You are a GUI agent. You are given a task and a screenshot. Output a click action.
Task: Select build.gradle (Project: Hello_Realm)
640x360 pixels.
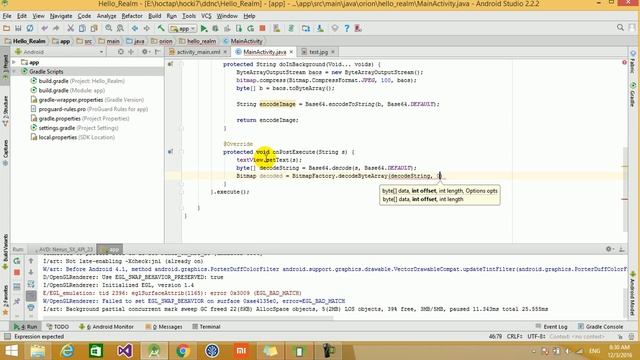click(x=78, y=81)
